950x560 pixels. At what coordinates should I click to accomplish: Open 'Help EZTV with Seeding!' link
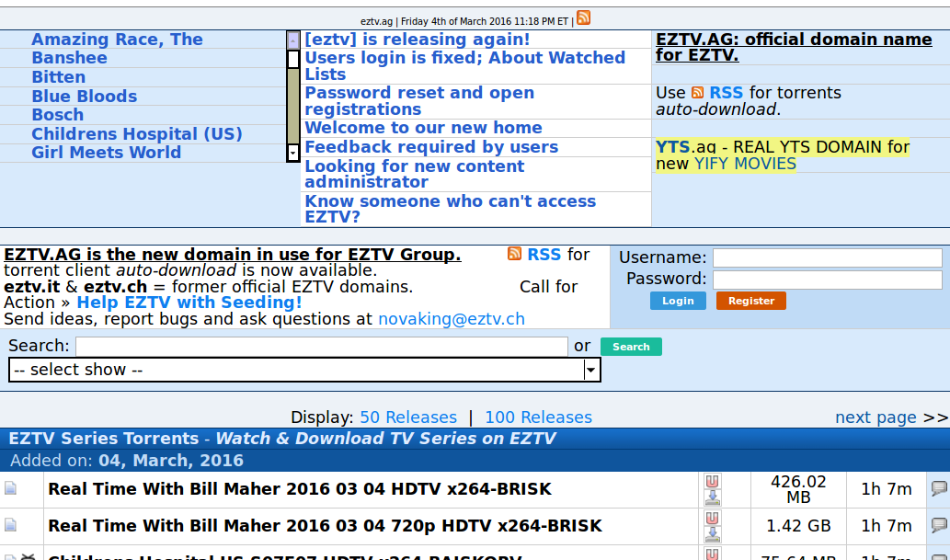189,303
